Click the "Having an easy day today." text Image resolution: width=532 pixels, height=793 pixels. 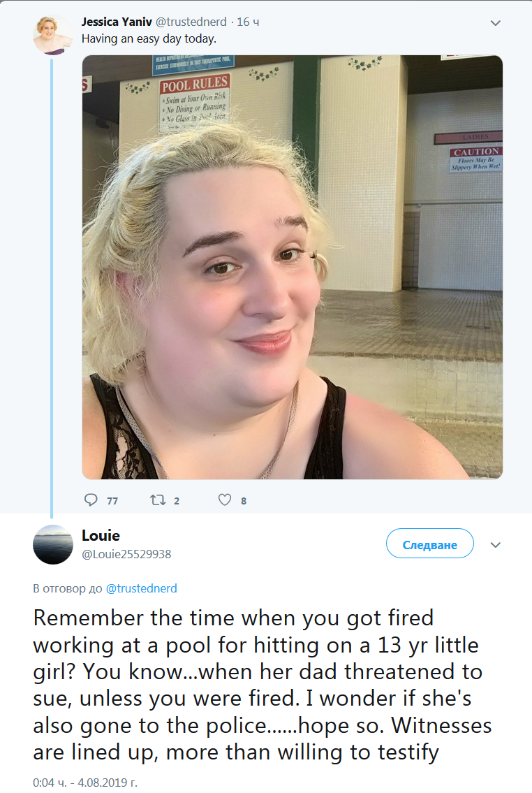point(149,39)
